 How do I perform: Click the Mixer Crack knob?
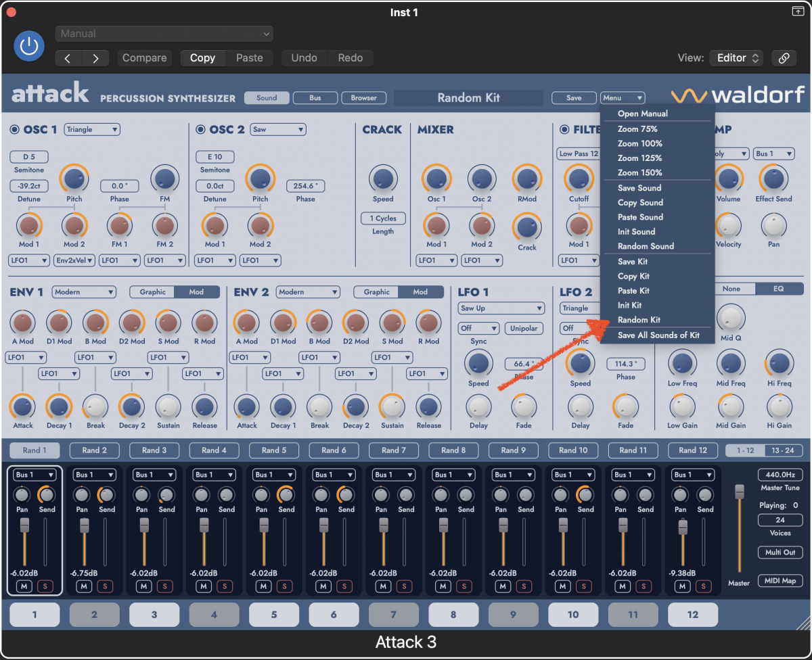pyautogui.click(x=527, y=227)
